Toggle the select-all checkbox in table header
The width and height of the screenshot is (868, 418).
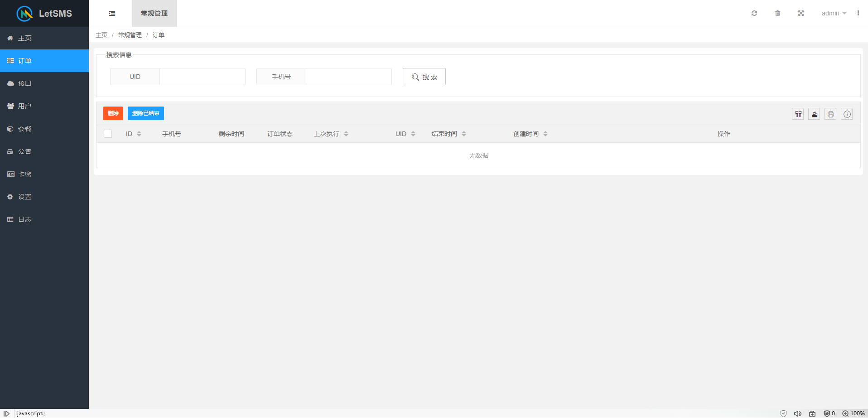click(108, 134)
